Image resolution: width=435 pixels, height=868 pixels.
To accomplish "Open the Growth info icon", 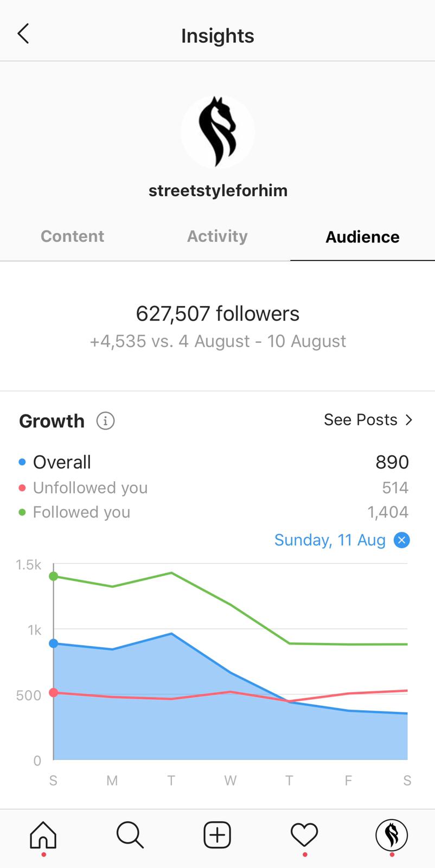I will pos(105,420).
